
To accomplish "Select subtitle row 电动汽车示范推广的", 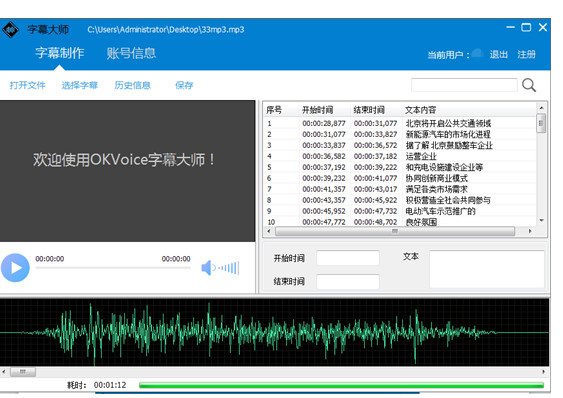I will pyautogui.click(x=400, y=211).
